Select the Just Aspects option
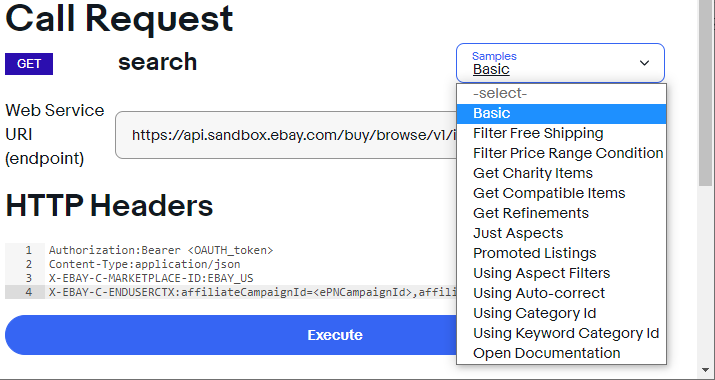Viewport: 715px width, 380px height. click(561, 234)
